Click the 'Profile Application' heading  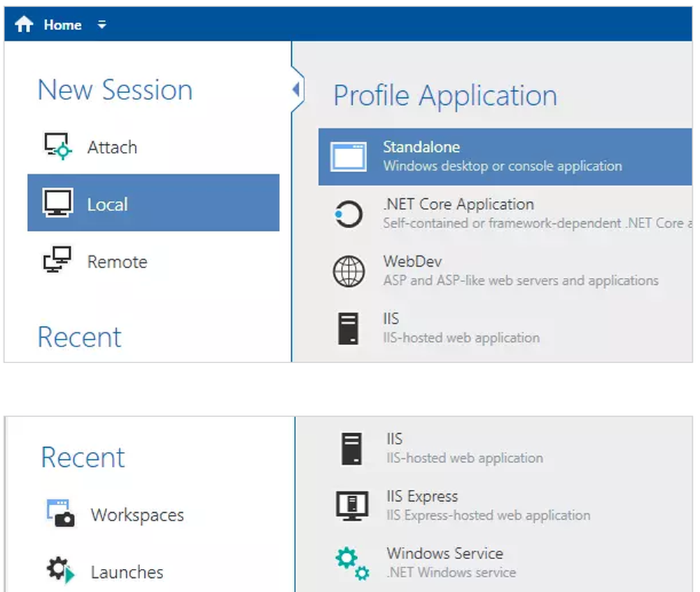[x=445, y=95]
